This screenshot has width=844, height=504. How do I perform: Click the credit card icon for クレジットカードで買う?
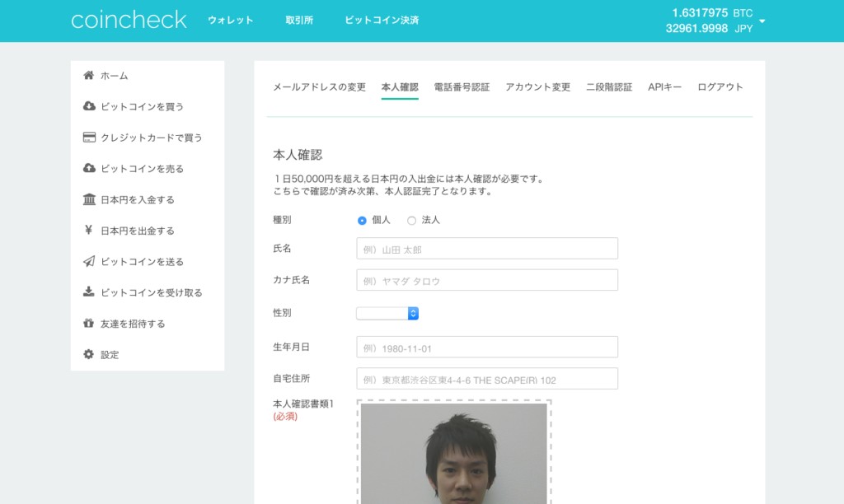coord(88,137)
